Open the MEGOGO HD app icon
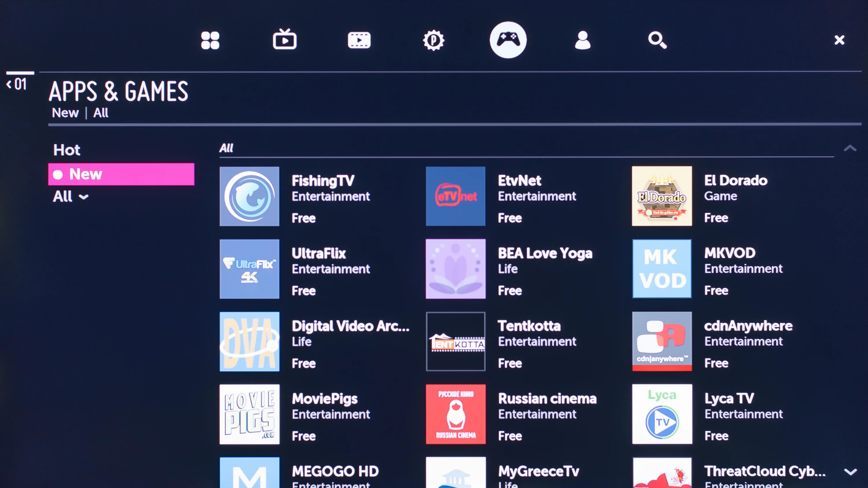Viewport: 868px width, 488px height. click(x=249, y=472)
